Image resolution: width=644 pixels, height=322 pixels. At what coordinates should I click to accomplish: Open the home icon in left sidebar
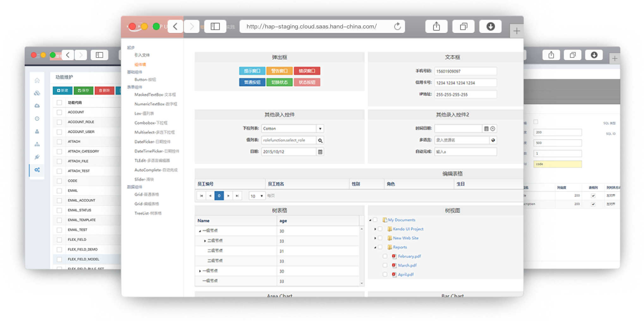37,80
